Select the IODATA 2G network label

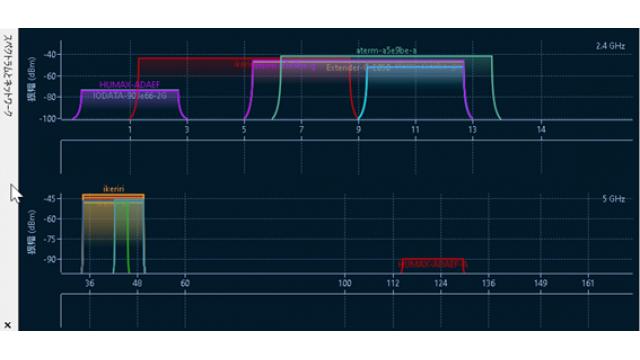[129, 96]
